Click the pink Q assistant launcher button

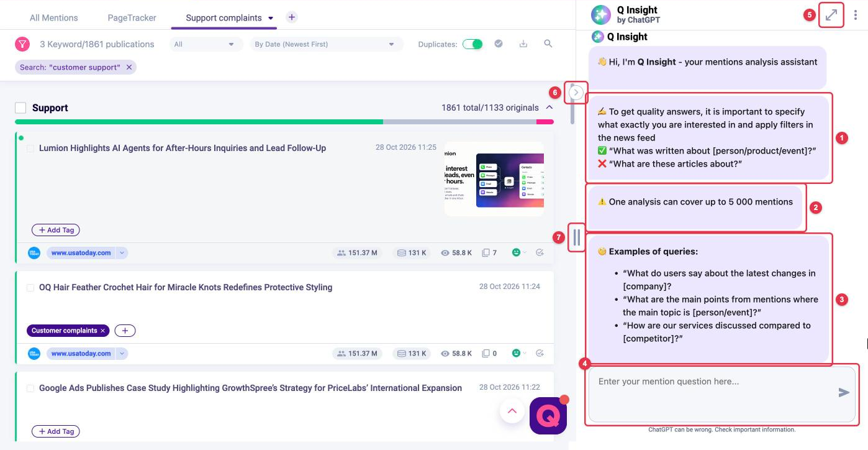coord(548,415)
